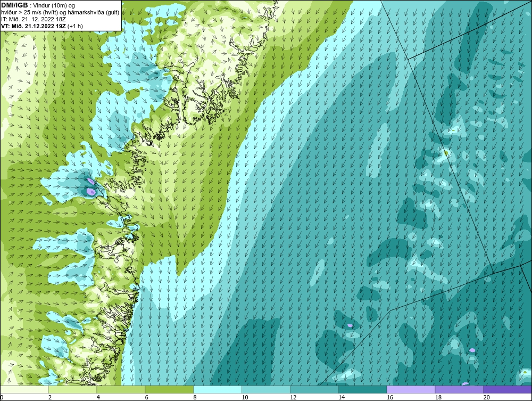Image resolution: width=532 pixels, height=401 pixels.
Task: Click the 8–10 m/s pale cyan legend swatch
Action: [218, 389]
